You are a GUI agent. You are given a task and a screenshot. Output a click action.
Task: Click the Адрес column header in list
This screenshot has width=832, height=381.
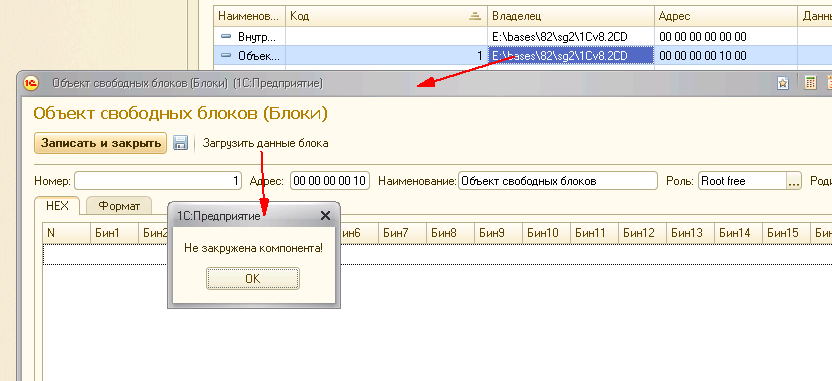pos(725,16)
